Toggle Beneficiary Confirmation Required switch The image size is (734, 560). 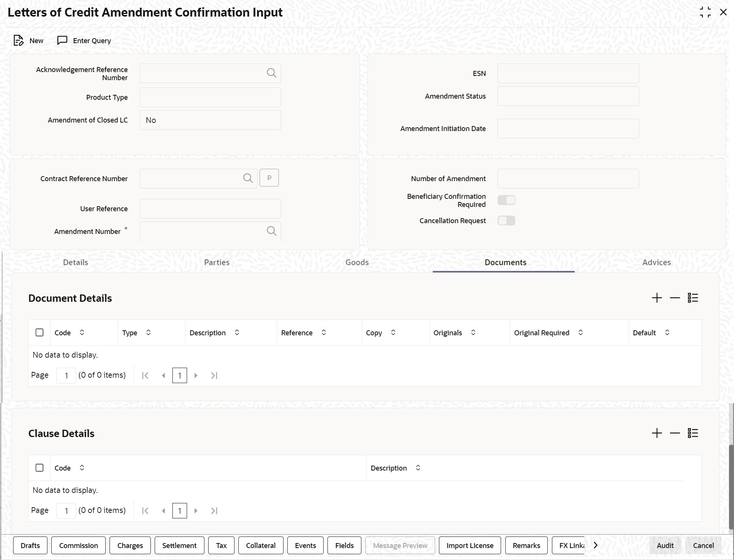[x=506, y=200]
